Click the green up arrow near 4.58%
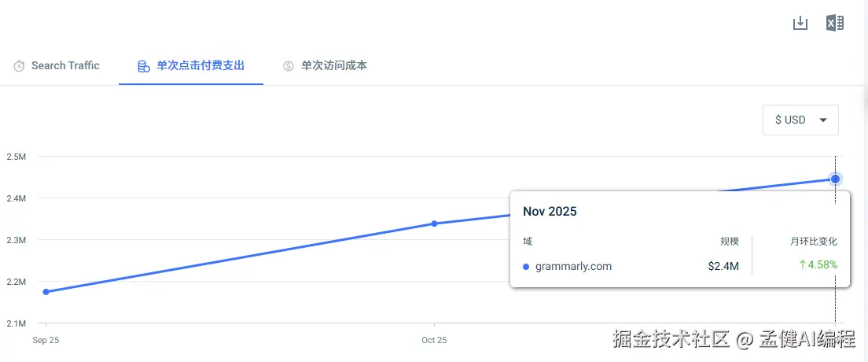The width and height of the screenshot is (868, 362). point(802,264)
